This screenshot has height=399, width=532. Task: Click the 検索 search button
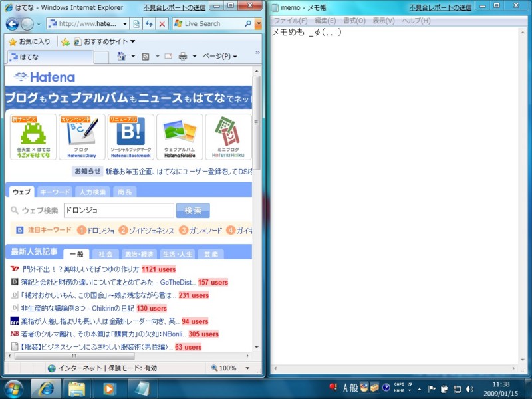(192, 210)
